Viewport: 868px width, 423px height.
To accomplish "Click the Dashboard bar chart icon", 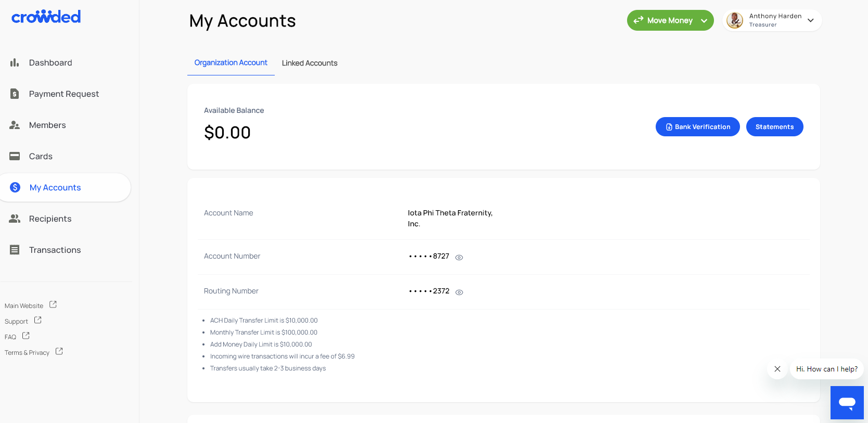I will [x=15, y=62].
